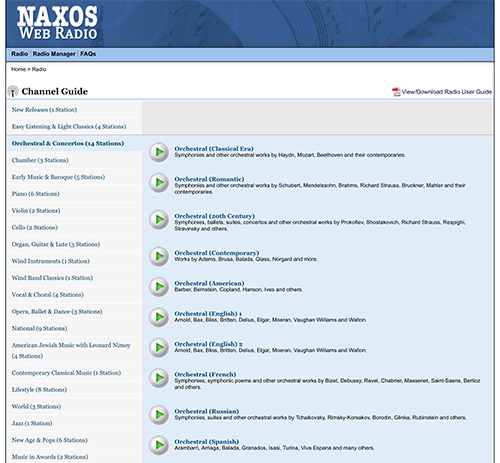Click Radio in the breadcrumb
Viewport: 500px width, 463px height.
coord(39,69)
